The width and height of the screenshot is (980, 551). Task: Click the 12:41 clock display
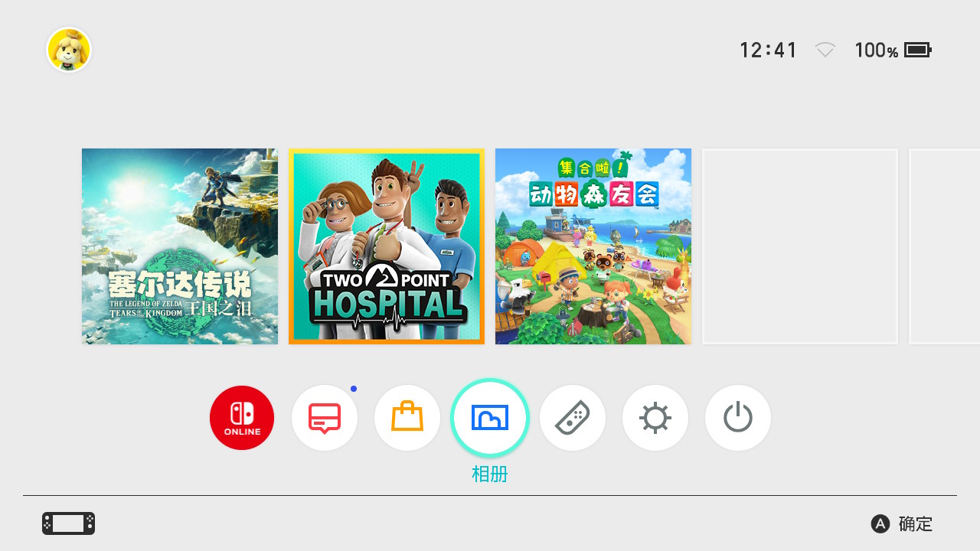[x=768, y=51]
